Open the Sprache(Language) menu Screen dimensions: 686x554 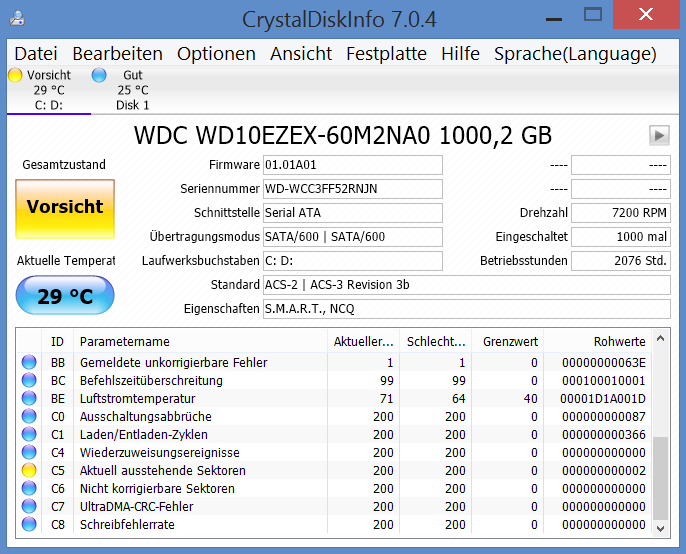575,54
